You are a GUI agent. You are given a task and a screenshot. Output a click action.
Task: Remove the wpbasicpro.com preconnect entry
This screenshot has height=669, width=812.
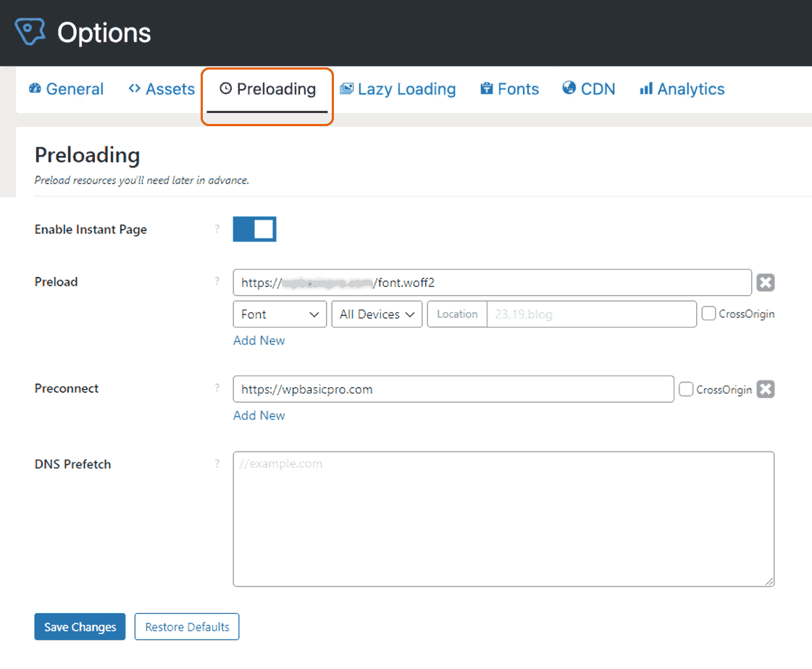click(x=766, y=388)
